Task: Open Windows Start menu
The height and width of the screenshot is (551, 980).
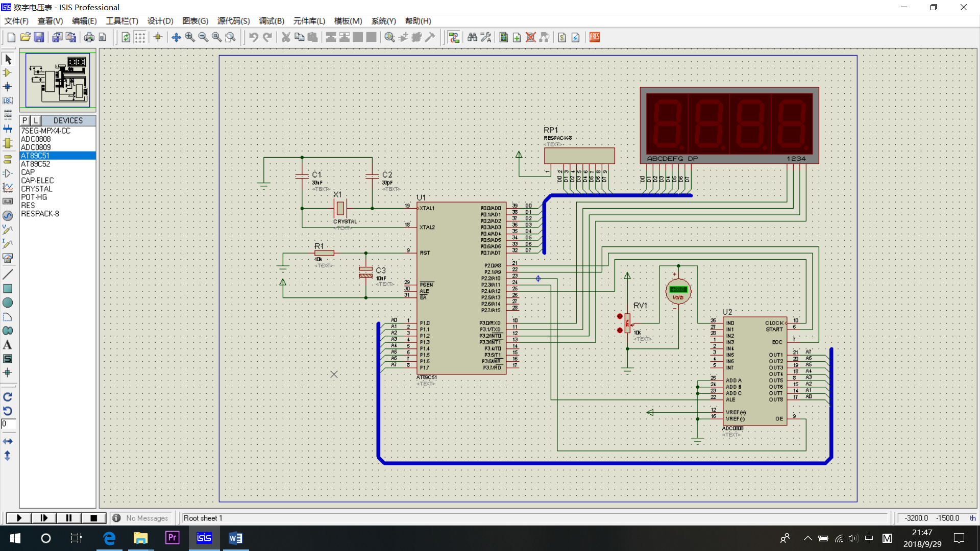Action: click(x=15, y=538)
